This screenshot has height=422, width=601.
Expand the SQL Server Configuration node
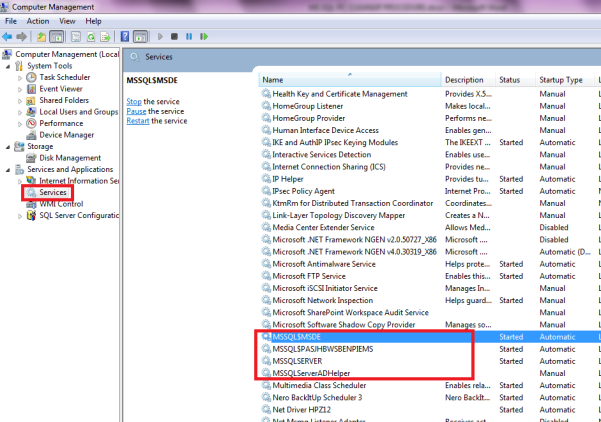click(20, 216)
